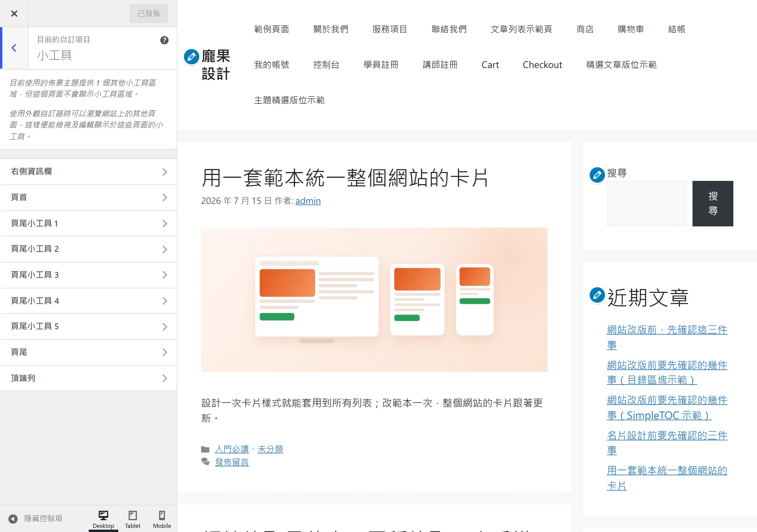Collapse panel via 隱藏控制項 arrow icon
Screen dimensions: 757x532
(13, 518)
